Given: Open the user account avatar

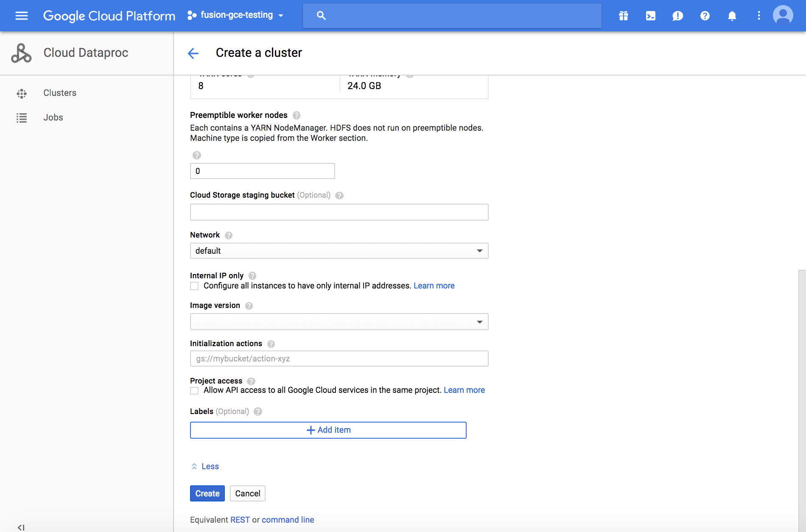Looking at the screenshot, I should (783, 16).
